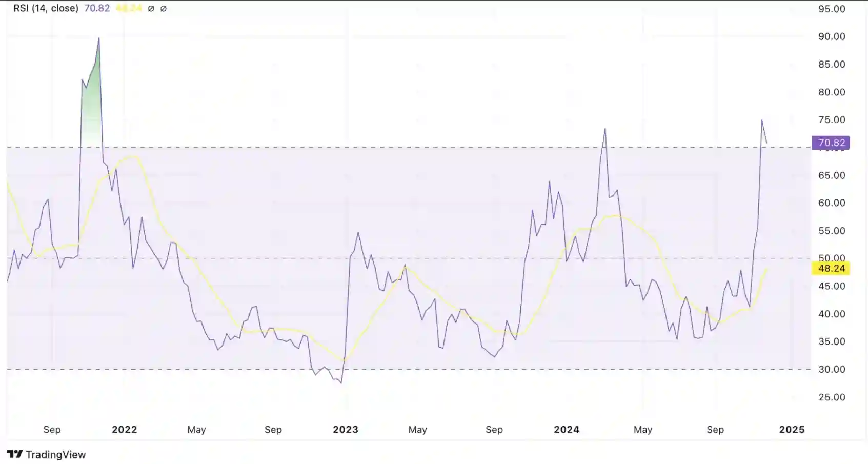Click the first ∅ icon in the RSI header
Viewport: 868px width, 464px height.
150,8
